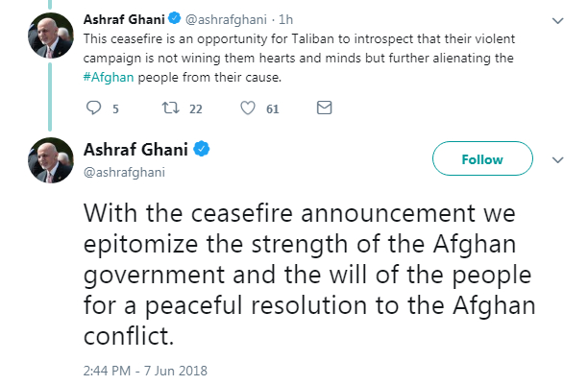Follow Ashraf Ghani

pos(481,159)
